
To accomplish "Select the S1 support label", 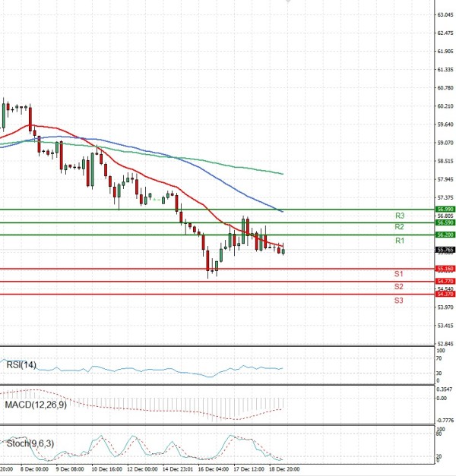I will pos(398,273).
